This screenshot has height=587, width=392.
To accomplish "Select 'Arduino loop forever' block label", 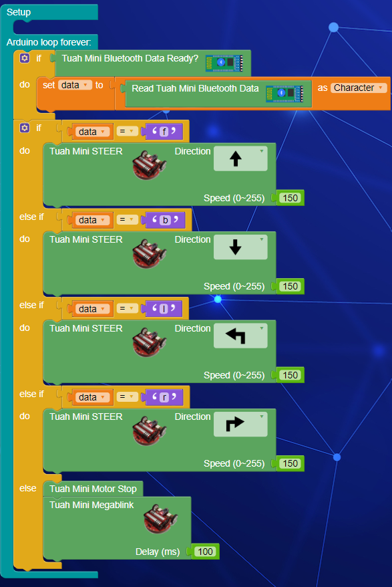I will coord(49,42).
